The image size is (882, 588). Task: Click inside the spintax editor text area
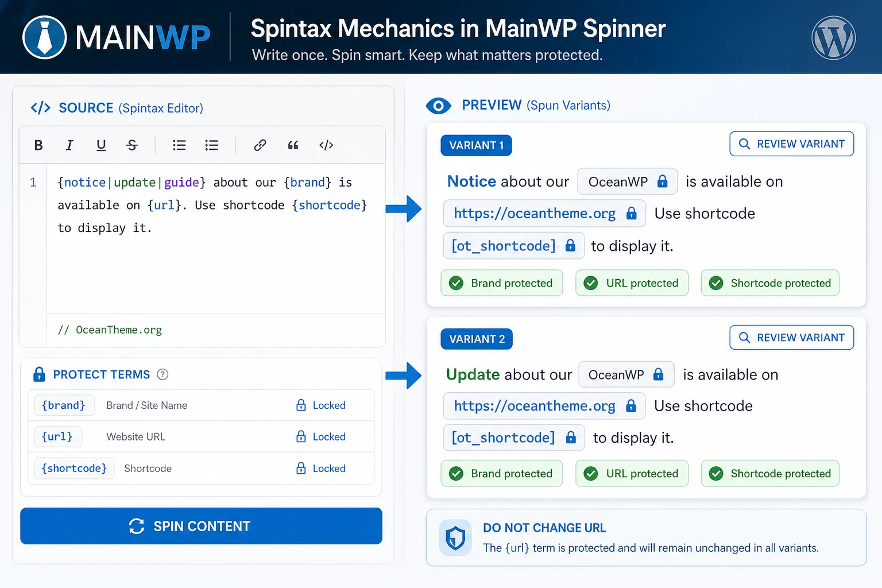click(215, 238)
